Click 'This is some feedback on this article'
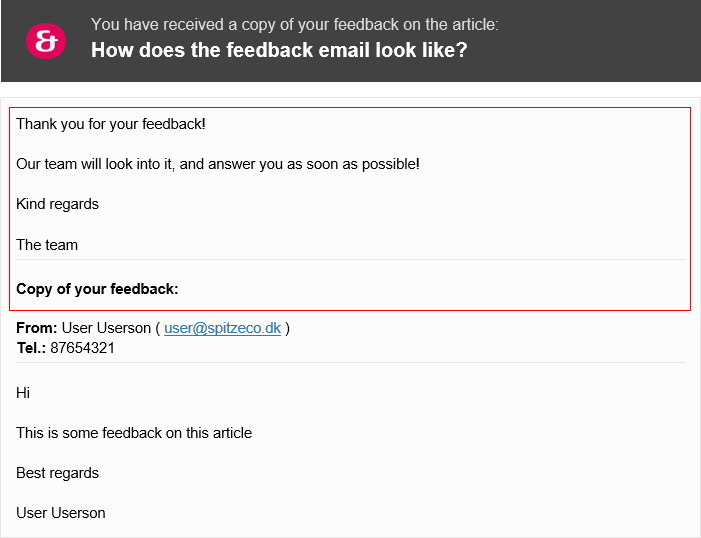Image resolution: width=701 pixels, height=538 pixels. tap(134, 433)
